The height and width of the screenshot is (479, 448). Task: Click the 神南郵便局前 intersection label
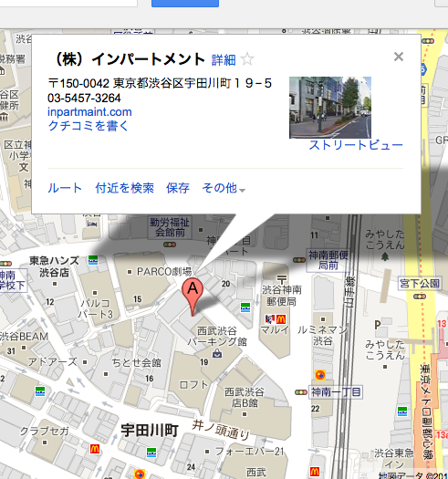[328, 260]
